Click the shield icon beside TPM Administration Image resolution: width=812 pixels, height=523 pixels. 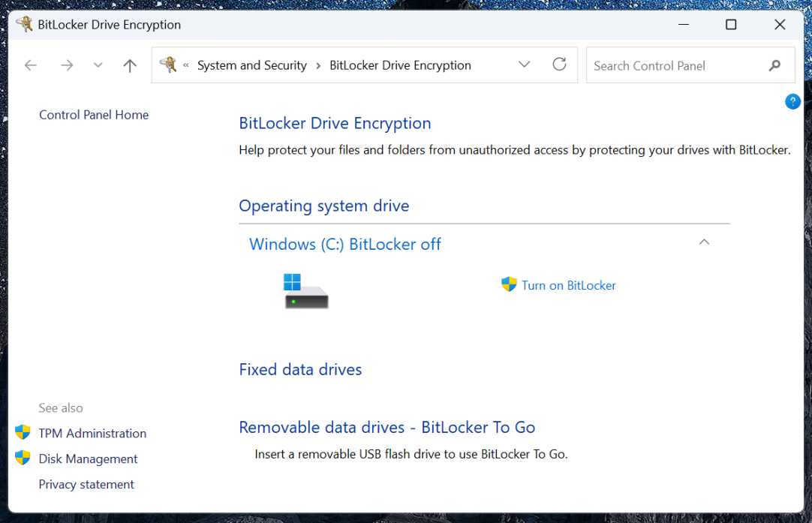[23, 433]
